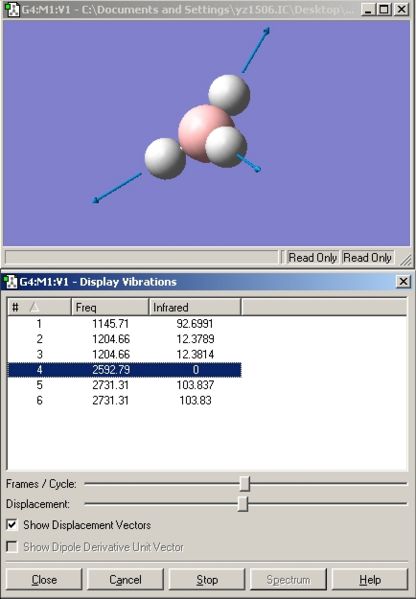Select vibration mode 5 row
This screenshot has width=416, height=599.
pyautogui.click(x=125, y=385)
